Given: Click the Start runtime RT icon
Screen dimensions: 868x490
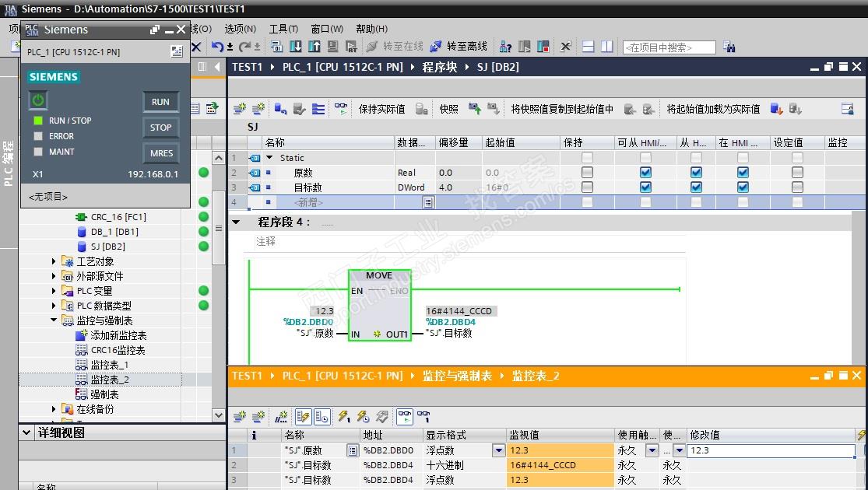Looking at the screenshot, I should coord(351,47).
